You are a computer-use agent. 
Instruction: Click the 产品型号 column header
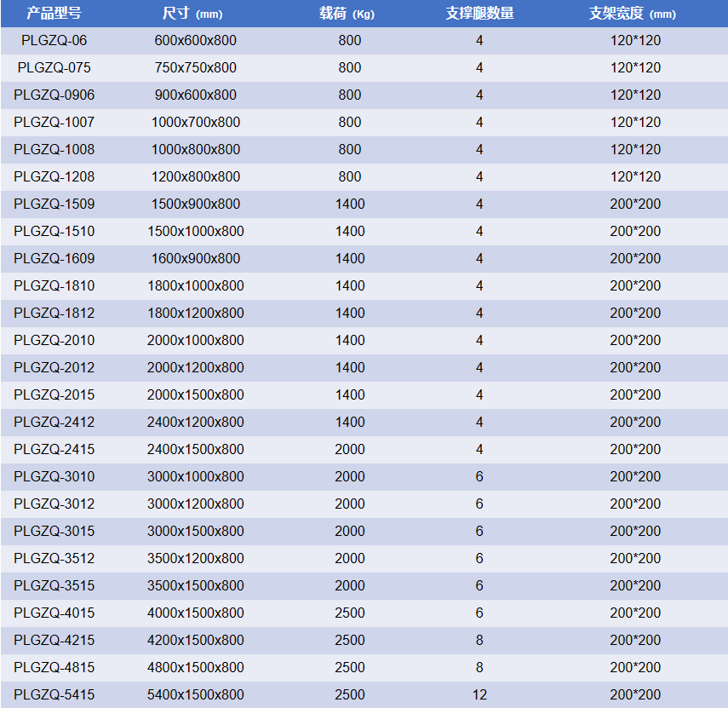point(54,14)
